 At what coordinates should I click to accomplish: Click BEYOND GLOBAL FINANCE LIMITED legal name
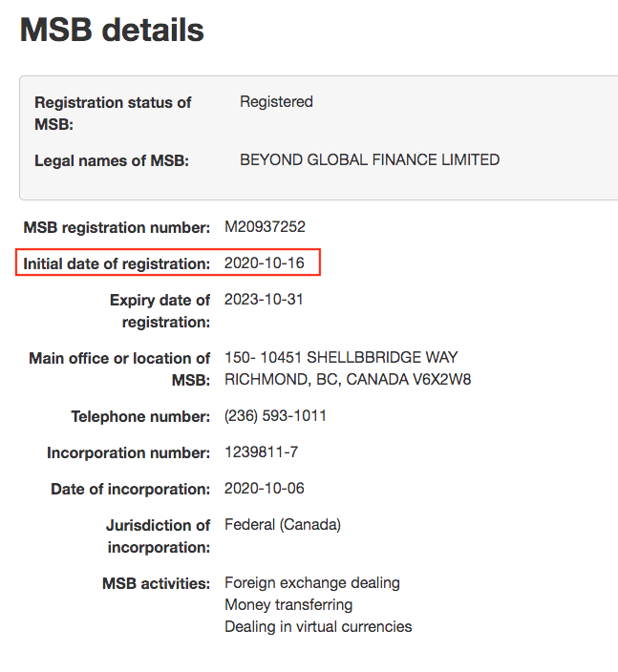point(370,159)
